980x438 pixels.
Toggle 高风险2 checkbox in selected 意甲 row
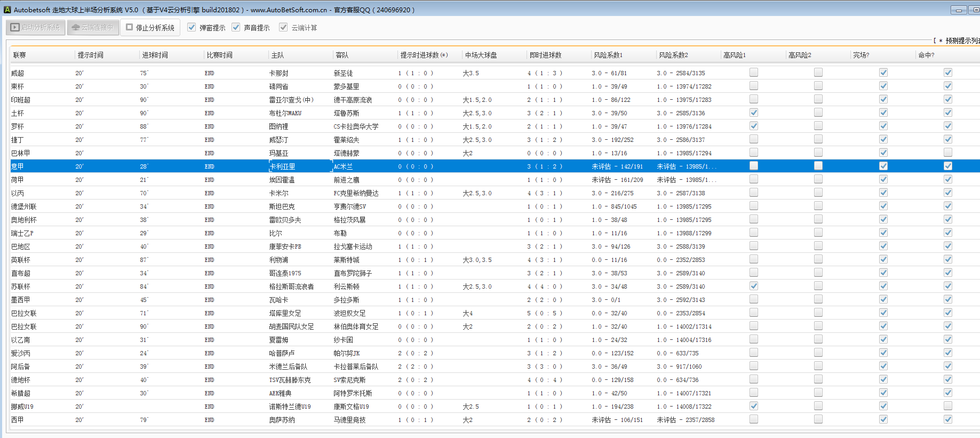tap(818, 166)
